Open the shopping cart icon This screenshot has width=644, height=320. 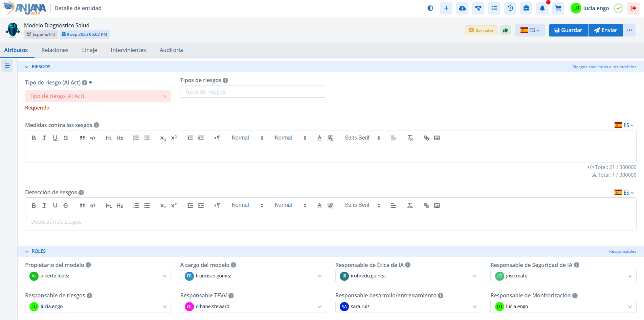[558, 8]
